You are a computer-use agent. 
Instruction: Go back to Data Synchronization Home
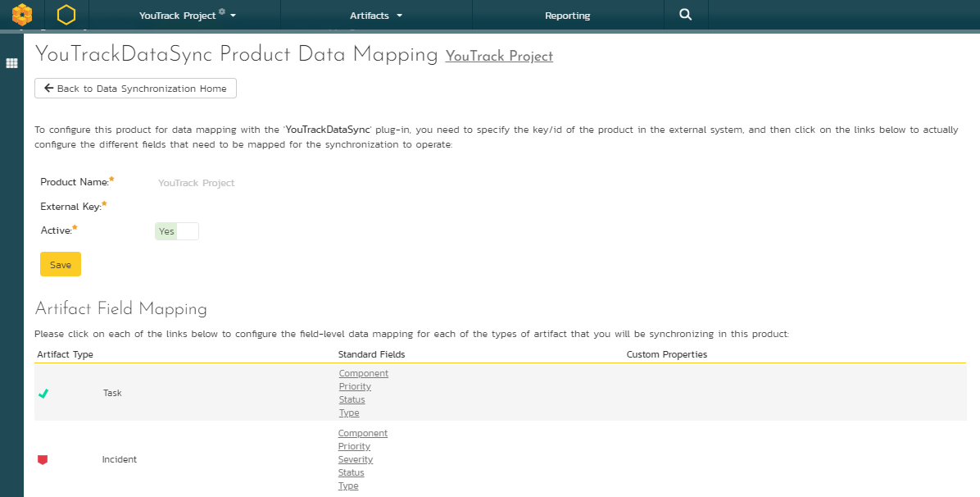pyautogui.click(x=136, y=89)
